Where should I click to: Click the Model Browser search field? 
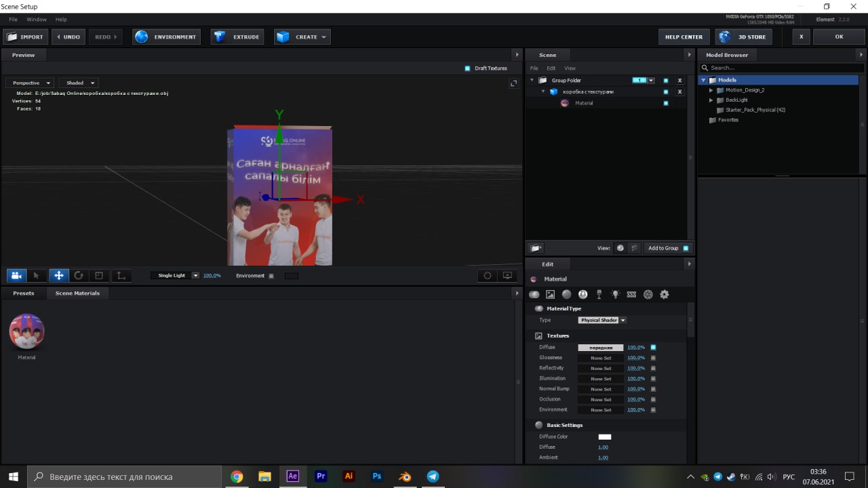pos(782,68)
